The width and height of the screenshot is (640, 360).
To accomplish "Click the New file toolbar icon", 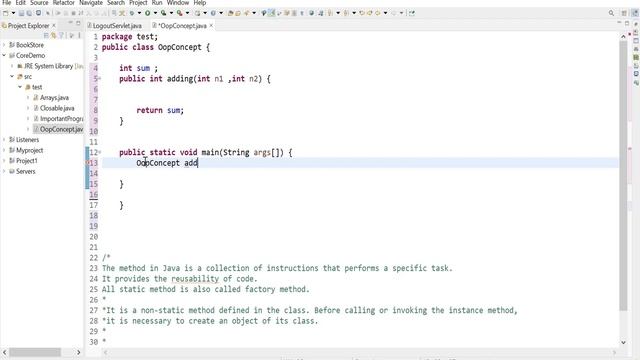I will point(5,13).
